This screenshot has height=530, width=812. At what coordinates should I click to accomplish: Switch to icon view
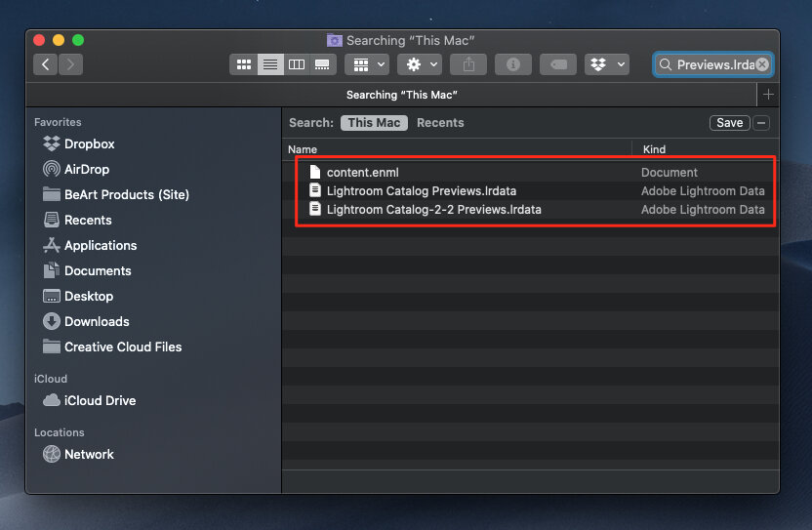tap(243, 64)
